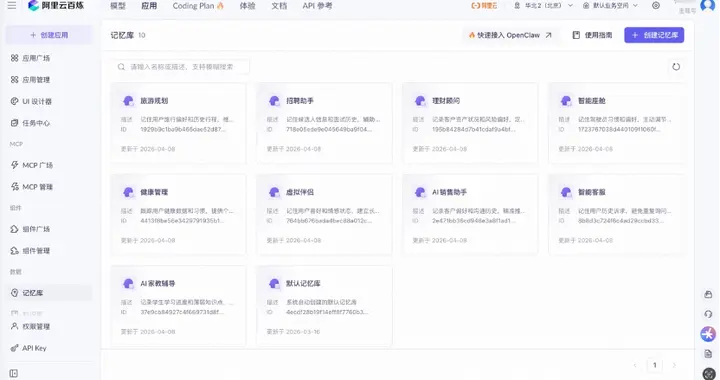Open the 使用指南 guide

592,35
